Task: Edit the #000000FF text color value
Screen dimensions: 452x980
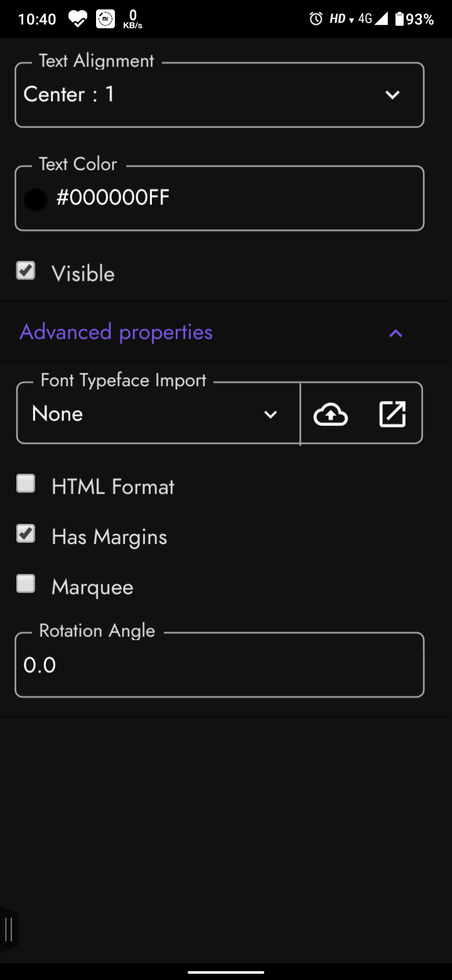Action: (x=113, y=199)
